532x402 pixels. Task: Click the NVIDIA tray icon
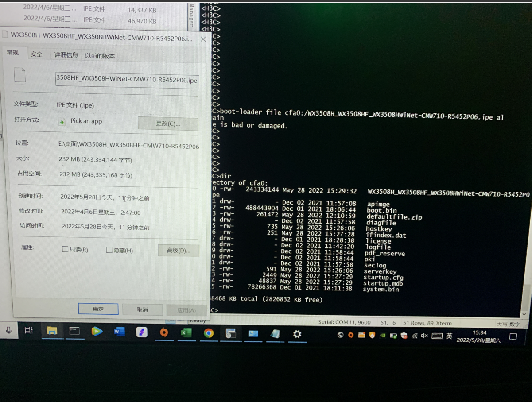coord(382,335)
